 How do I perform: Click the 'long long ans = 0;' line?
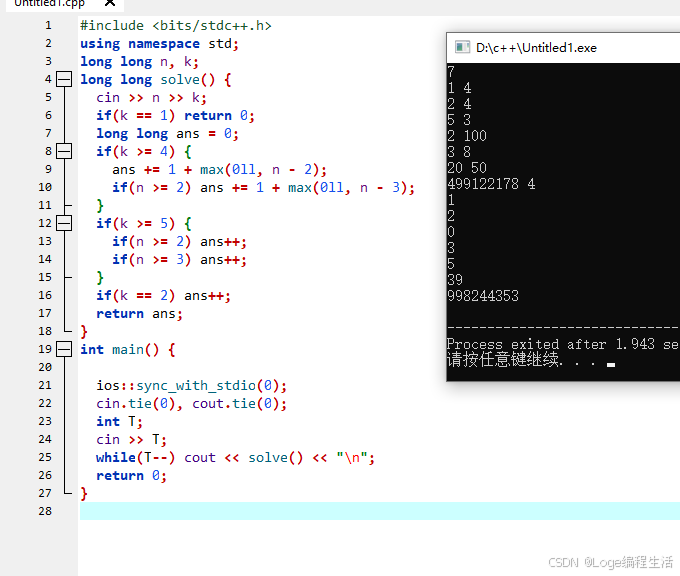[167, 134]
